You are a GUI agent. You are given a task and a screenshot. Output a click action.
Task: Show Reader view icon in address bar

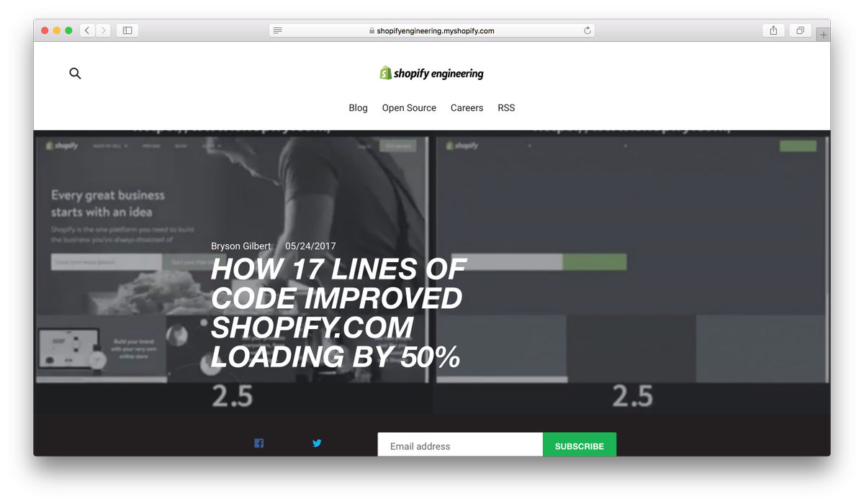tap(278, 30)
